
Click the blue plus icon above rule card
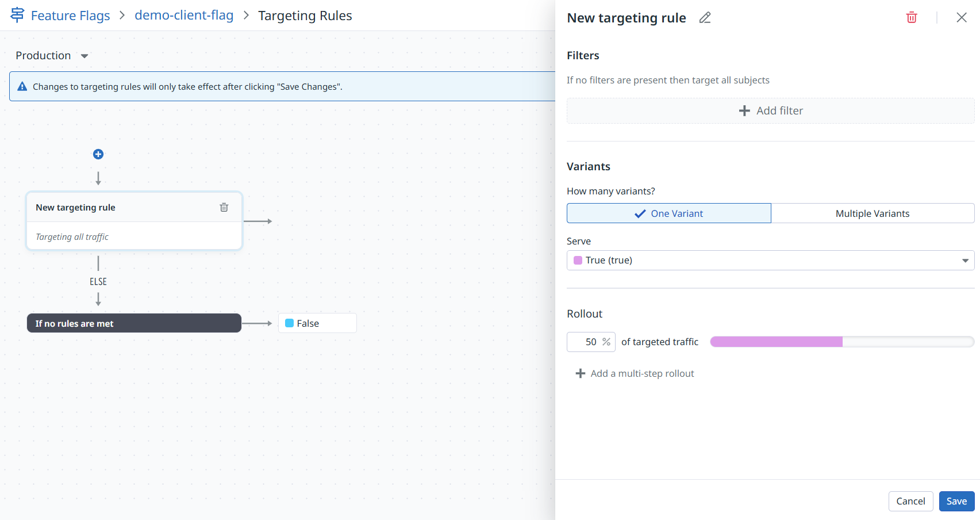[x=98, y=154]
